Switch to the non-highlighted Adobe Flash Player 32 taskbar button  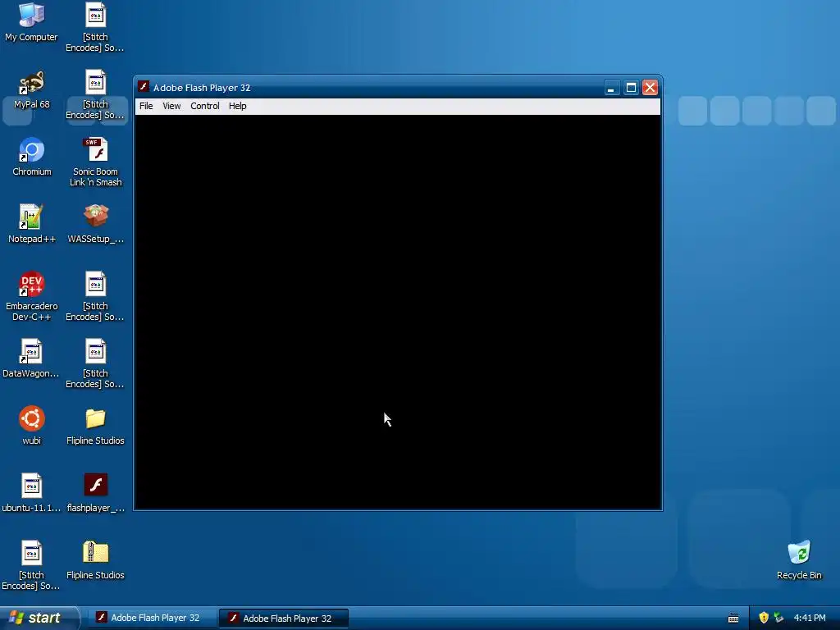point(152,619)
